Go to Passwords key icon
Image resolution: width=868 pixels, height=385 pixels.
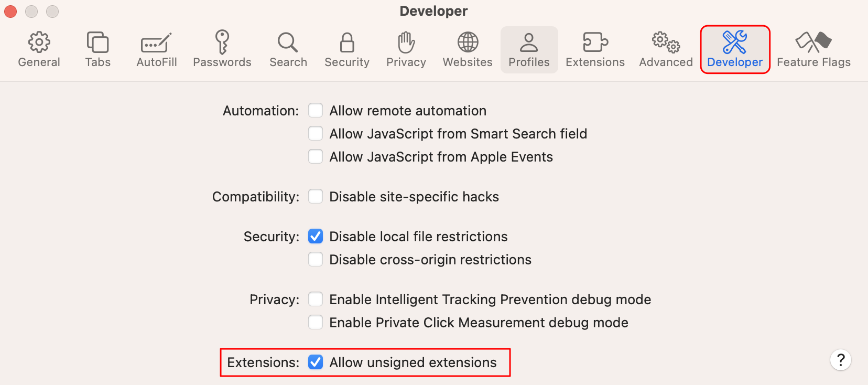[222, 42]
